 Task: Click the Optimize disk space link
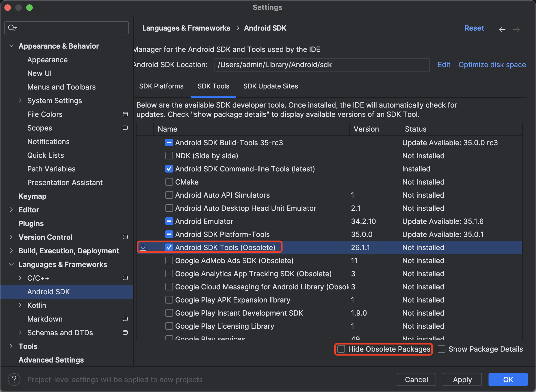click(492, 65)
